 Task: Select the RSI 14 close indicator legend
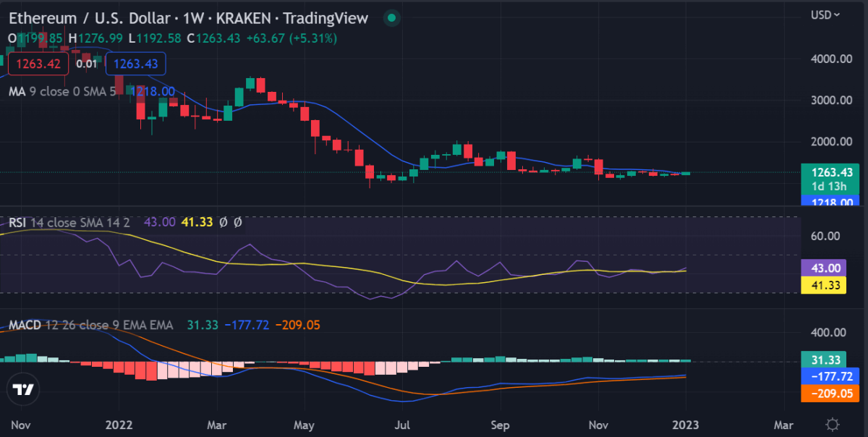[69, 222]
